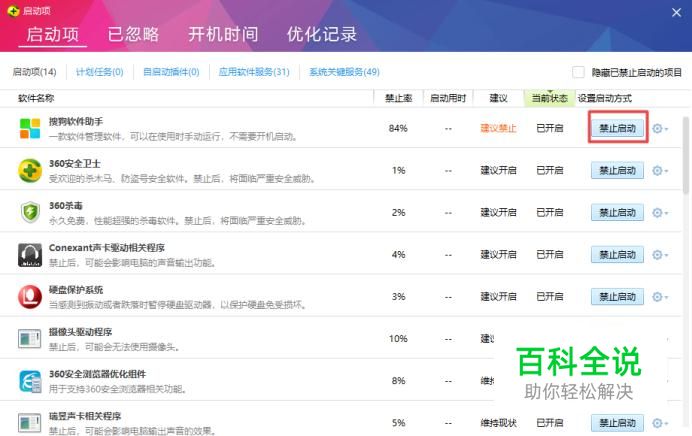
Task: Switch to 已忽略 tab
Action: click(x=133, y=34)
